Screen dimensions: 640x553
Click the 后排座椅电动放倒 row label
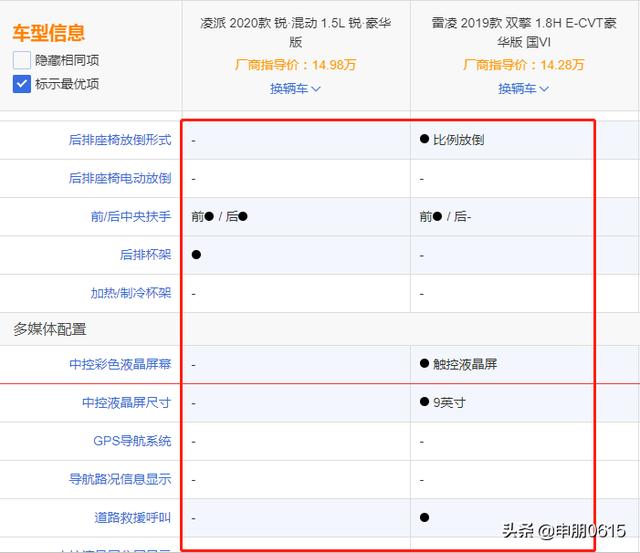tap(119, 178)
